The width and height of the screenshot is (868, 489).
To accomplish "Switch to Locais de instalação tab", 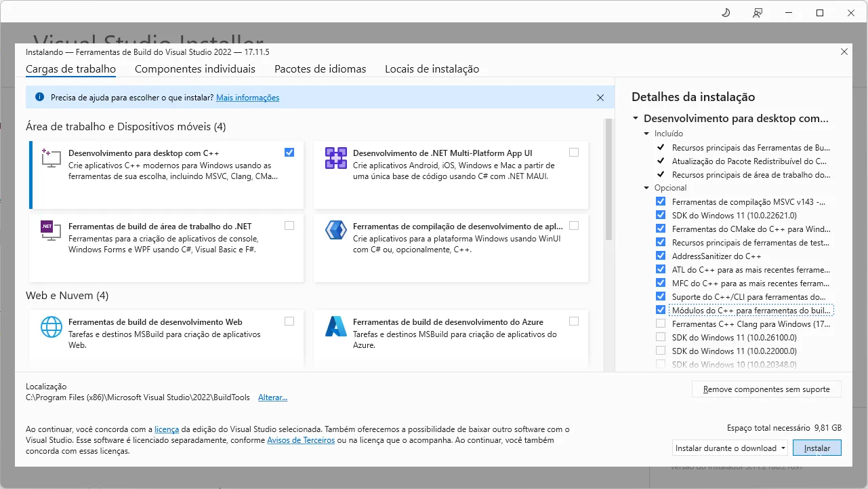I will point(432,69).
